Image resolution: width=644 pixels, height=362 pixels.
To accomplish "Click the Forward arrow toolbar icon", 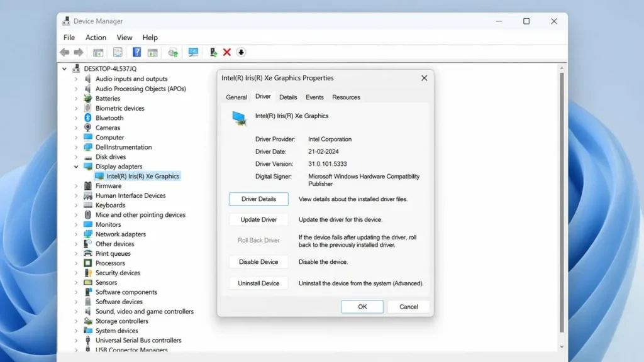I will pyautogui.click(x=79, y=52).
